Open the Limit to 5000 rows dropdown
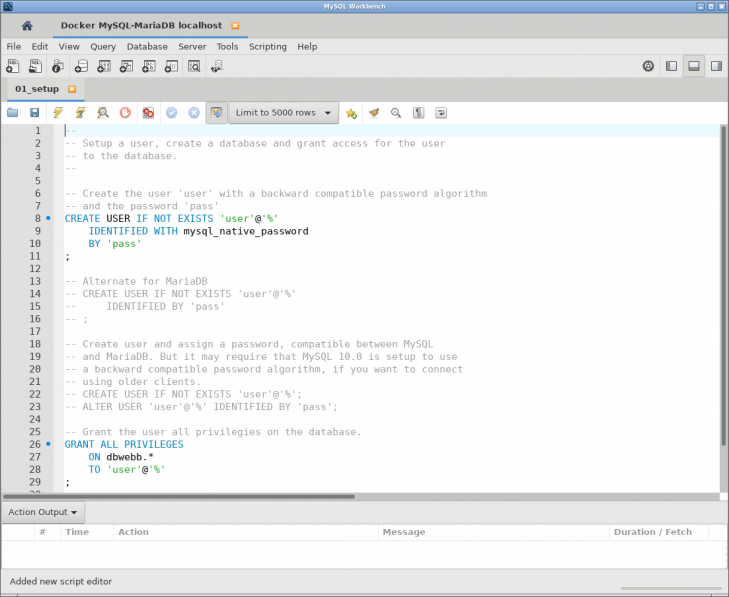Viewport: 729px width, 597px height. tap(284, 113)
